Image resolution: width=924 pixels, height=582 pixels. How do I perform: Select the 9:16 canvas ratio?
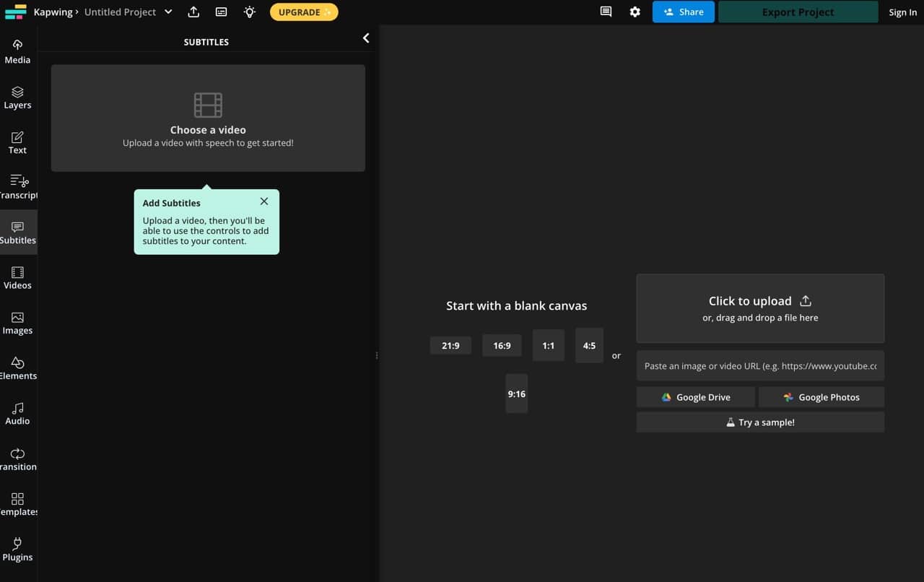(x=517, y=394)
